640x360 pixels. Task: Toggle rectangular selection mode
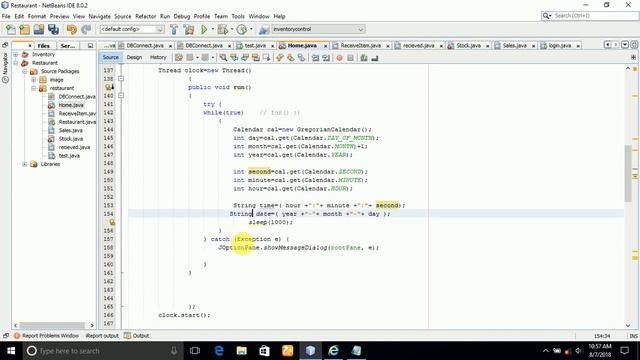coord(266,58)
